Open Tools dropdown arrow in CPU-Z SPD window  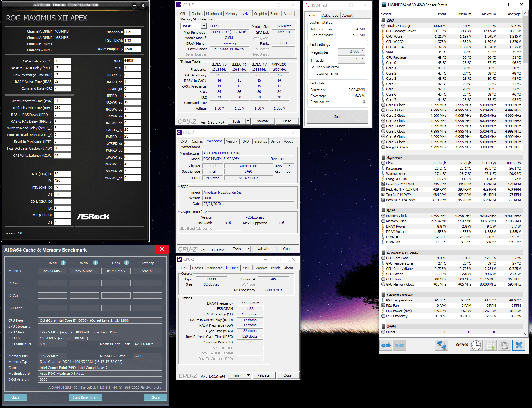248,121
